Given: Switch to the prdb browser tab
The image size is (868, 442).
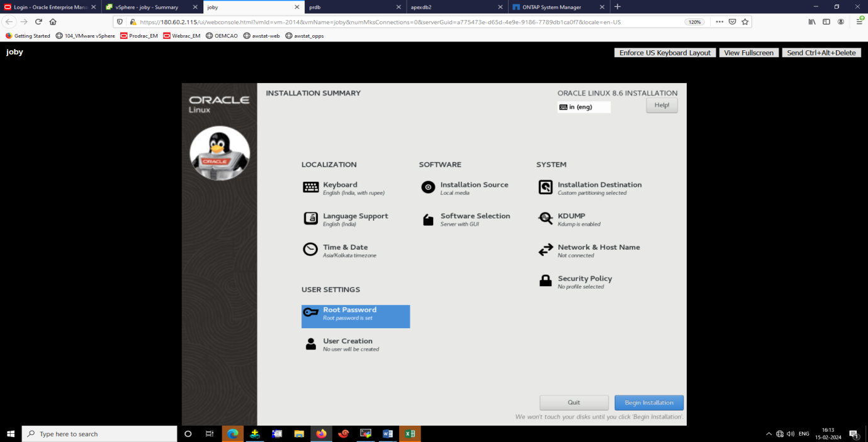Looking at the screenshot, I should (355, 7).
